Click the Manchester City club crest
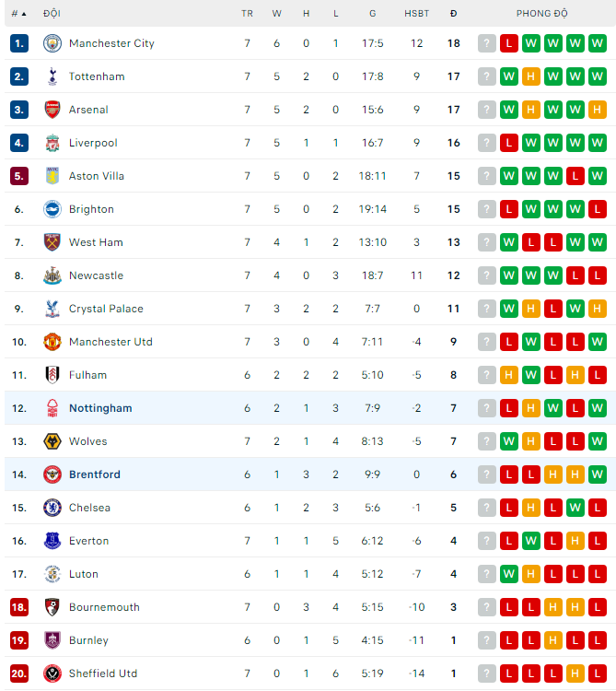Image resolution: width=616 pixels, height=691 pixels. pos(52,43)
